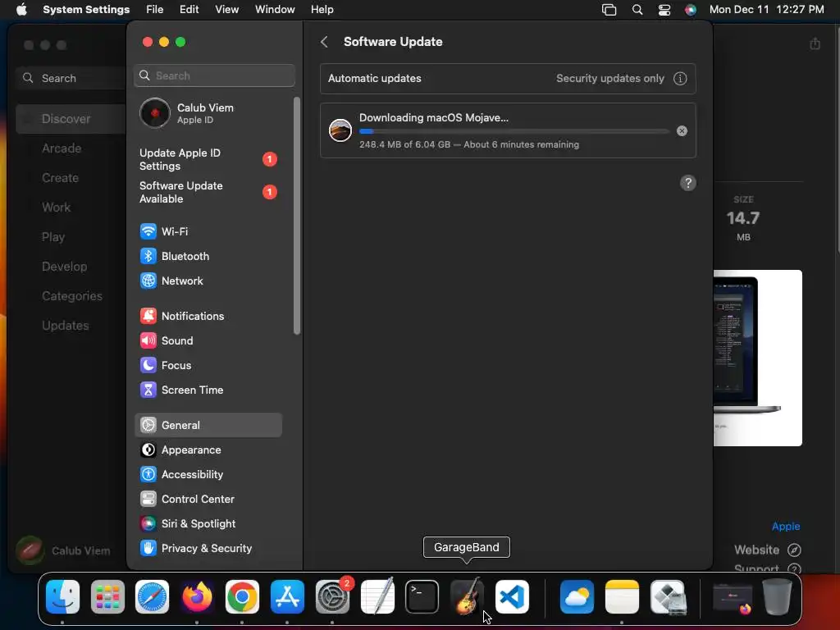Screen dimensions: 840x630
Task: Open Boot Camp Assistant from the Dock
Action: tap(668, 597)
